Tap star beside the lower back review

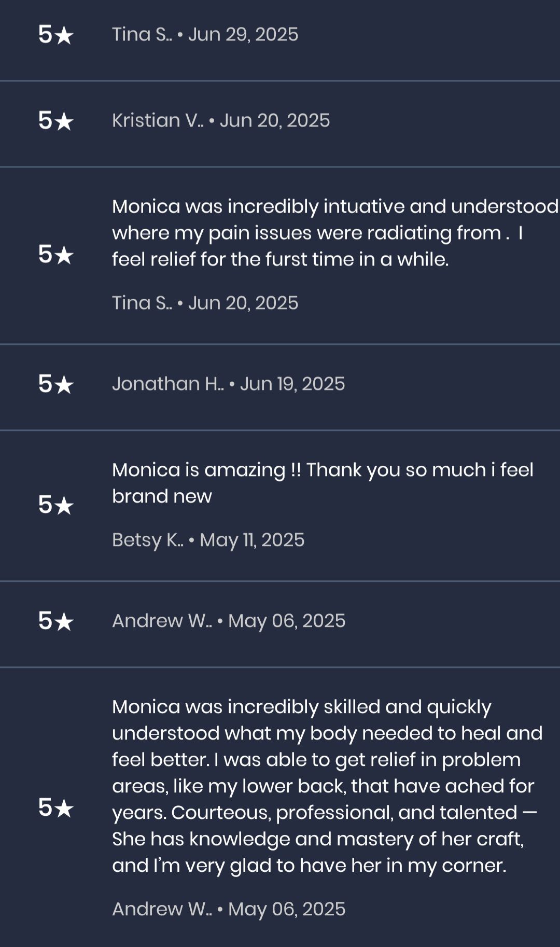pyautogui.click(x=64, y=809)
